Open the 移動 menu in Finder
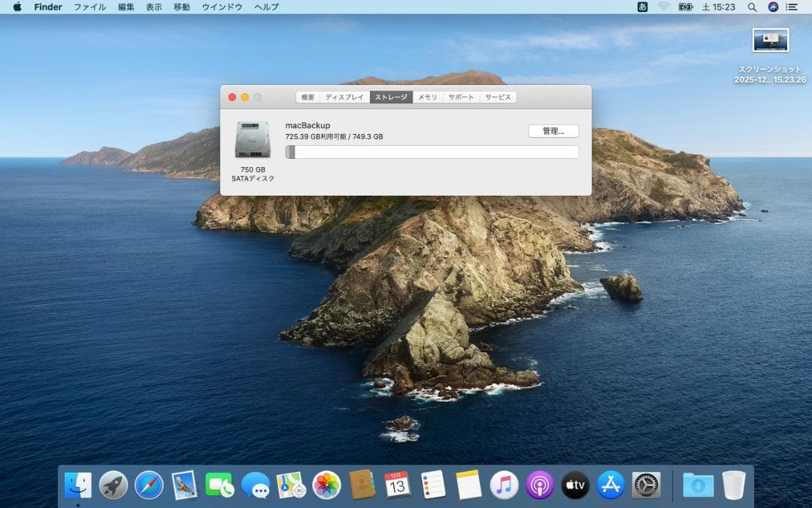This screenshot has height=508, width=812. [x=181, y=7]
